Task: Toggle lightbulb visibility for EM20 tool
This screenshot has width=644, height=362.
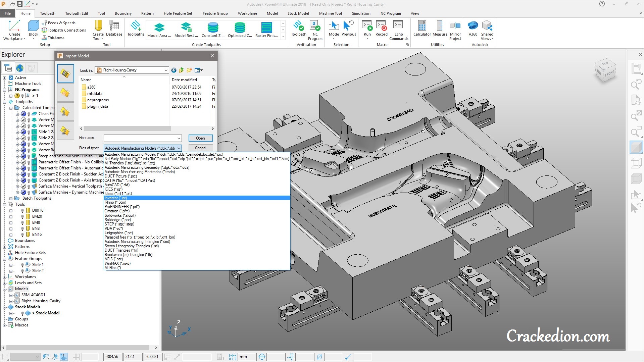Action: [22, 217]
